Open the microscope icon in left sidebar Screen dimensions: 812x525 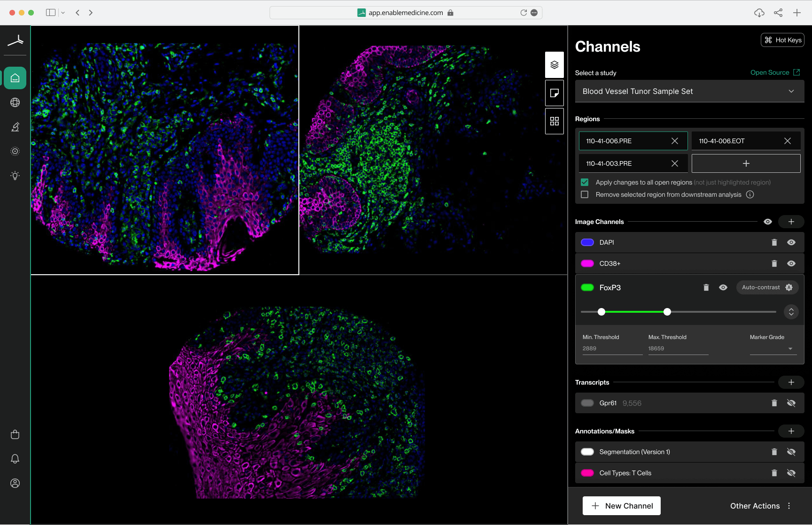pyautogui.click(x=15, y=127)
